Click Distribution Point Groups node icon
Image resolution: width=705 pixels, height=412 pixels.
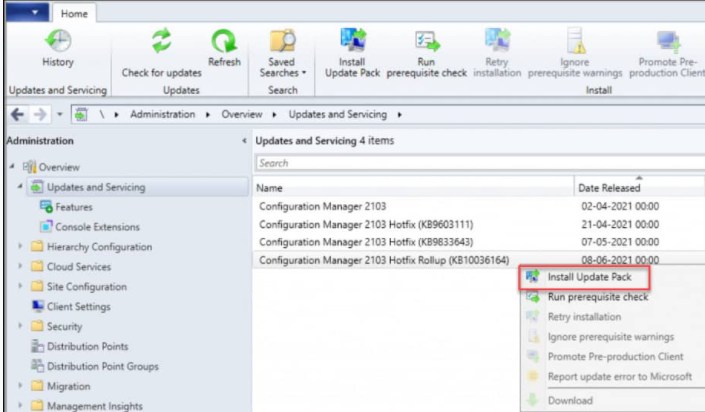pyautogui.click(x=37, y=365)
